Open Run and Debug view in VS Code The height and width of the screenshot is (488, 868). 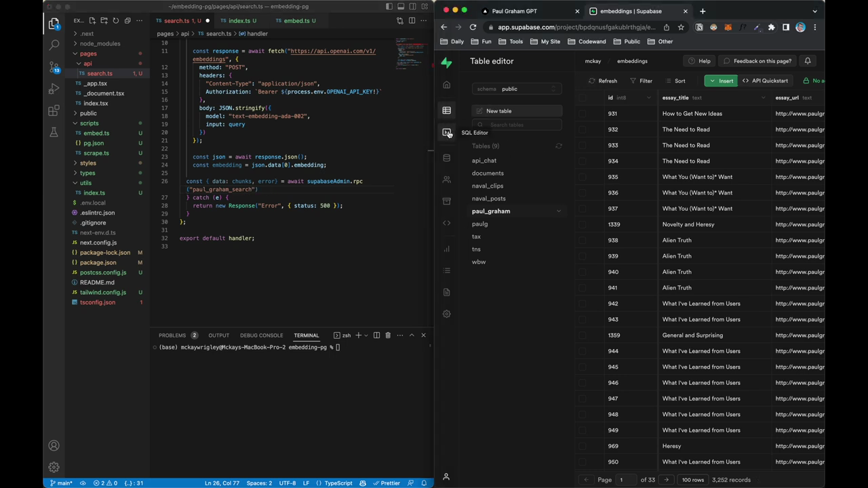point(54,89)
